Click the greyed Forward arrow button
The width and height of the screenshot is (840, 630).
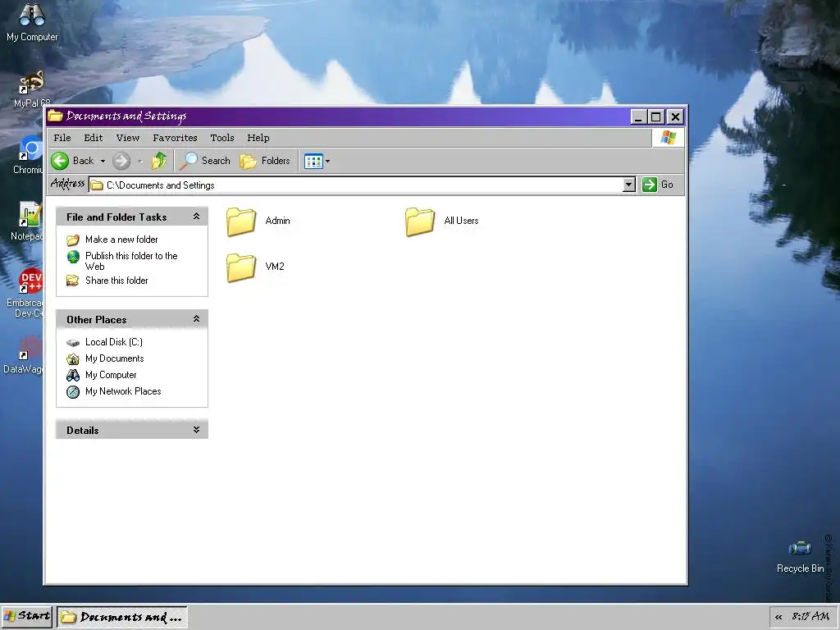click(x=121, y=161)
